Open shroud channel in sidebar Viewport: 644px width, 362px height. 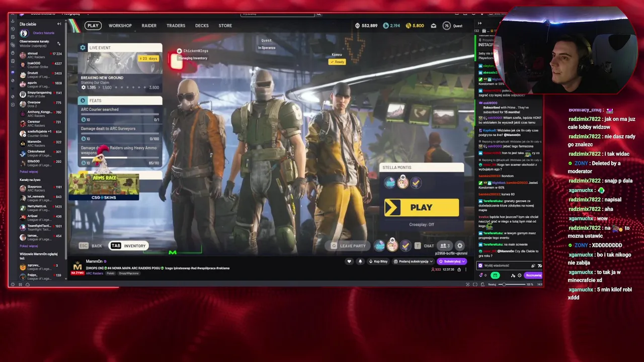point(40,55)
